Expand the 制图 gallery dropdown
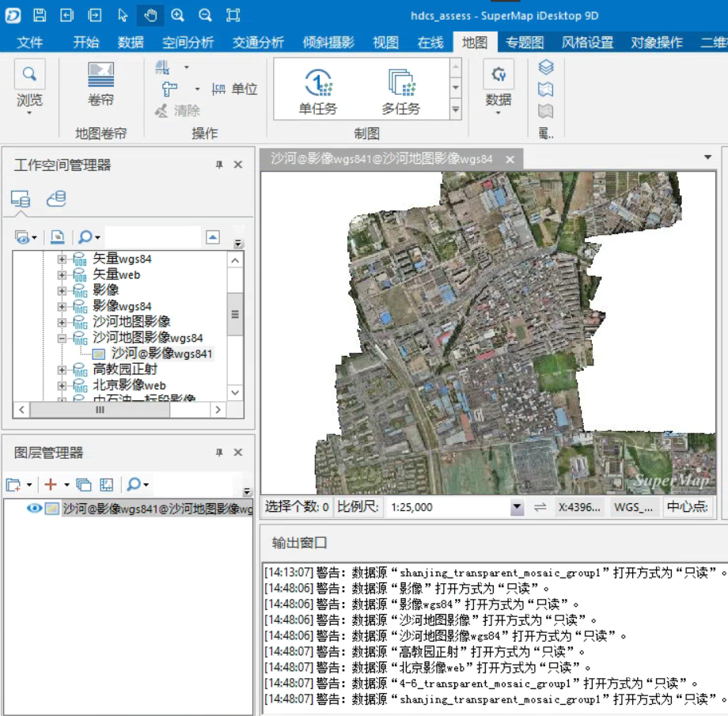 [456, 110]
